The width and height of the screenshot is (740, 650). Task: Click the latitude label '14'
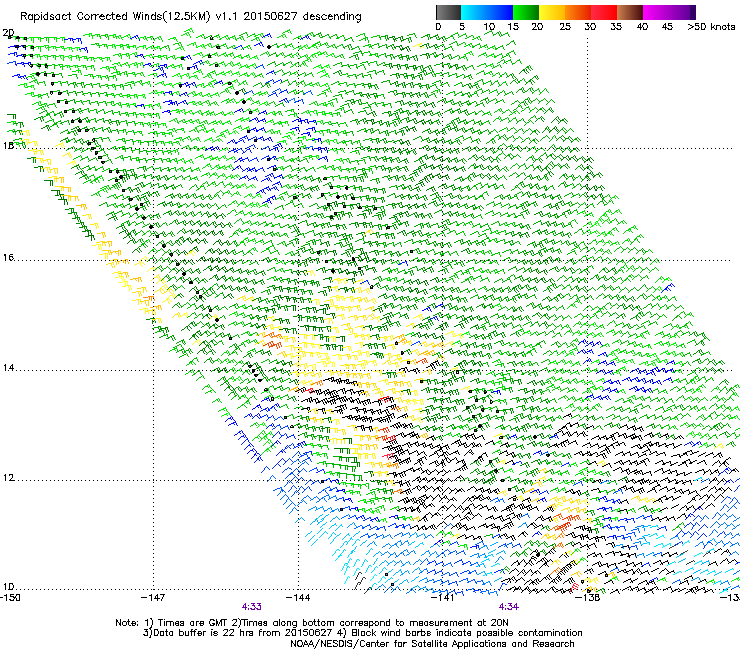tap(8, 368)
